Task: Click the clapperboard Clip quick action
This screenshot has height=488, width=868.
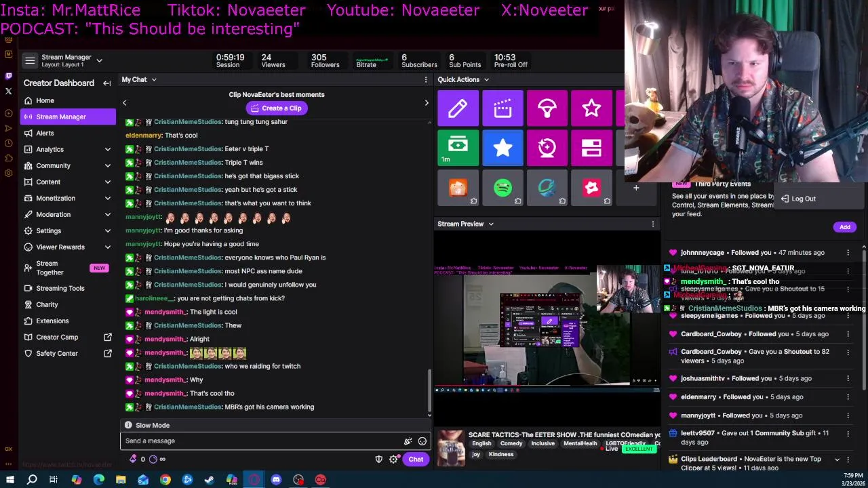Action: tap(502, 108)
